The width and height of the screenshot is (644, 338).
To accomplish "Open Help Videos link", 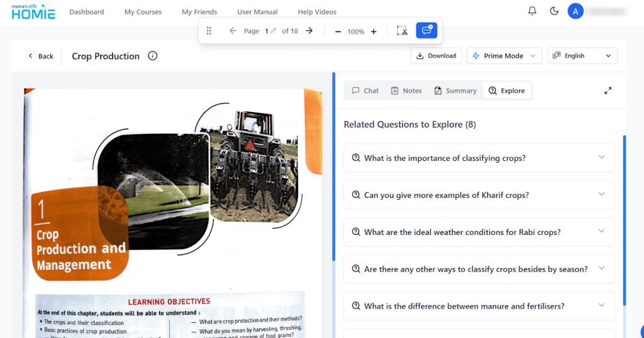I will pos(317,12).
